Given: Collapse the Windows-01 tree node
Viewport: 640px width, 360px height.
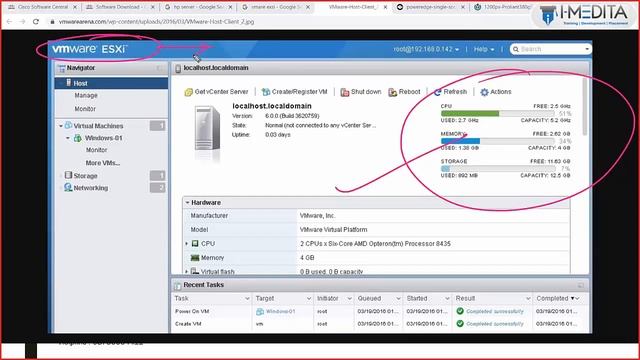Looking at the screenshot, I should (x=68, y=138).
